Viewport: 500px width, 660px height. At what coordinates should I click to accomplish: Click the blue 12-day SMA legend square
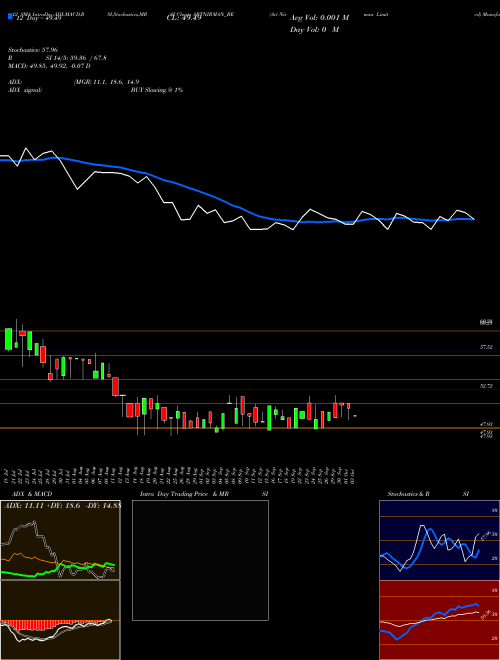click(x=10, y=17)
